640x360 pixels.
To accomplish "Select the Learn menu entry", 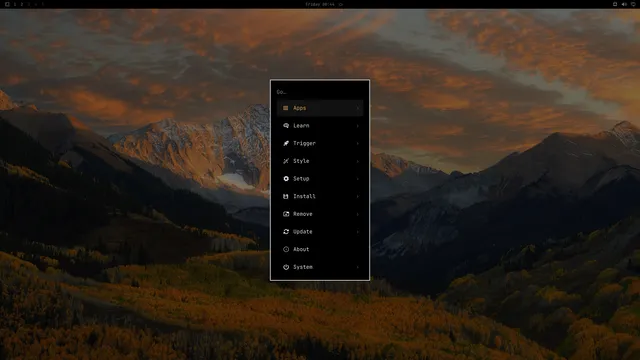I will (320, 126).
